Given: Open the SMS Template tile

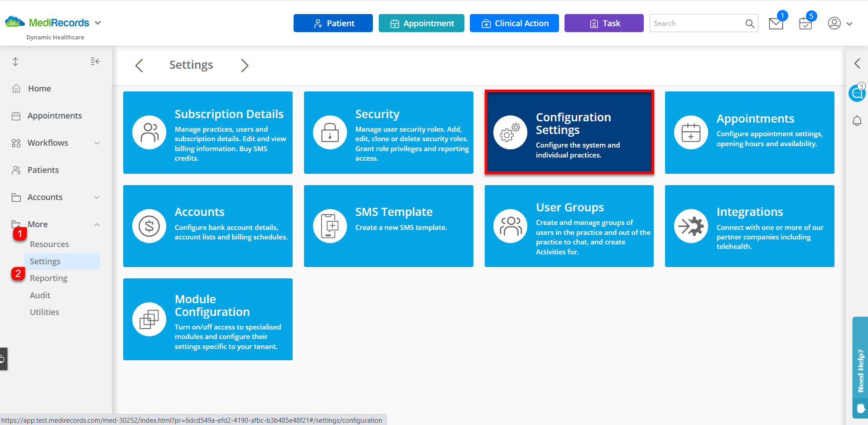Looking at the screenshot, I should [389, 226].
